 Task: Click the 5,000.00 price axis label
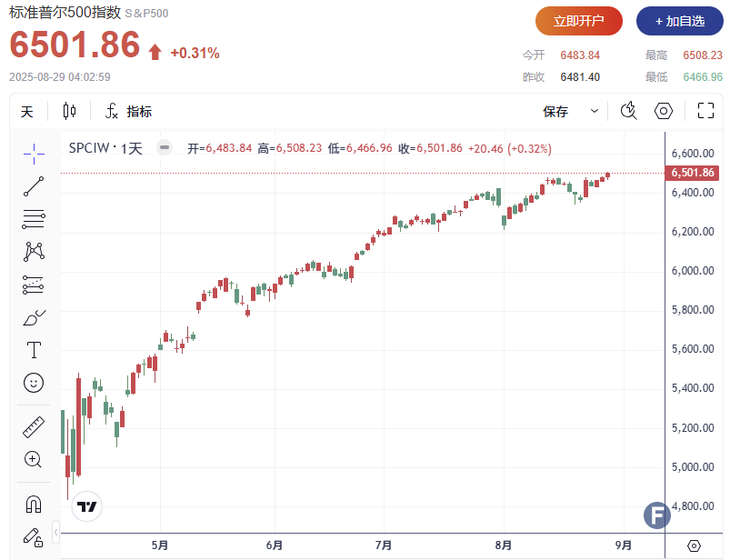(x=693, y=467)
